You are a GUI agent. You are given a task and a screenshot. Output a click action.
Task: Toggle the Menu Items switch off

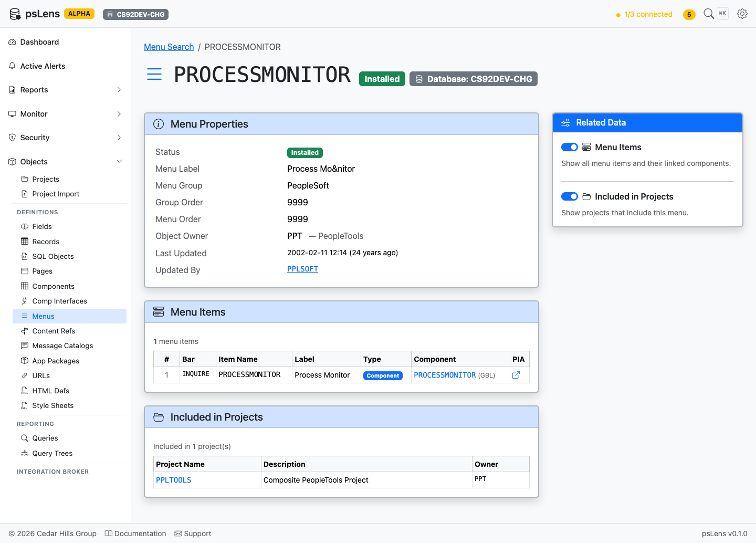point(570,147)
